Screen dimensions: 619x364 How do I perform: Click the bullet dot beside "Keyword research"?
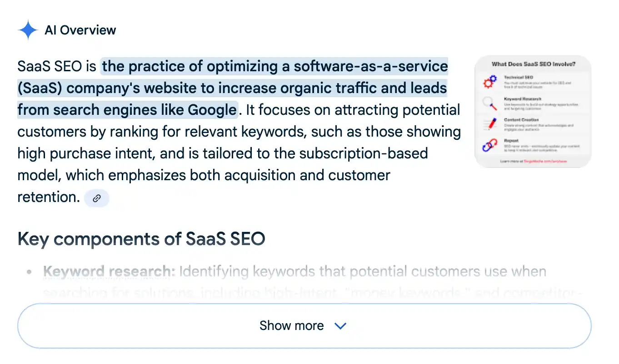pyautogui.click(x=28, y=271)
